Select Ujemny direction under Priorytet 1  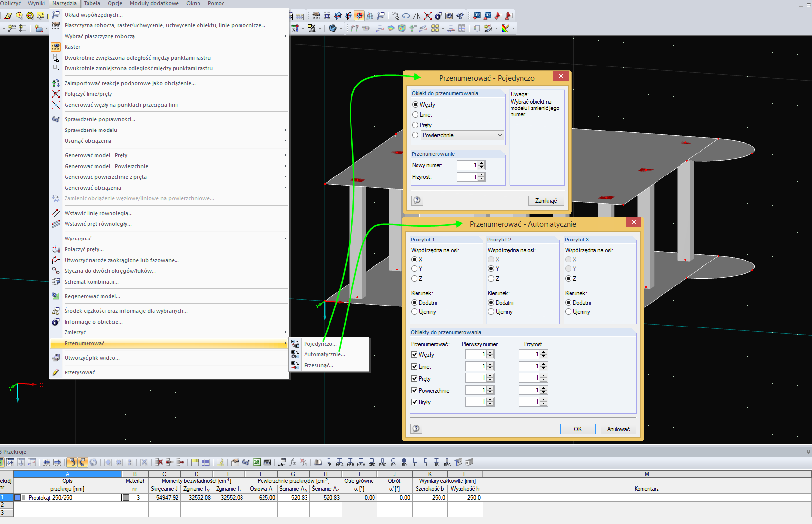point(415,312)
